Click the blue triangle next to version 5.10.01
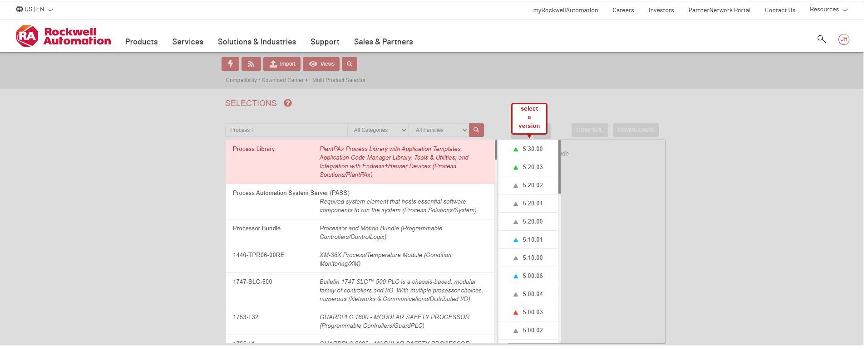The height and width of the screenshot is (350, 868). [516, 240]
